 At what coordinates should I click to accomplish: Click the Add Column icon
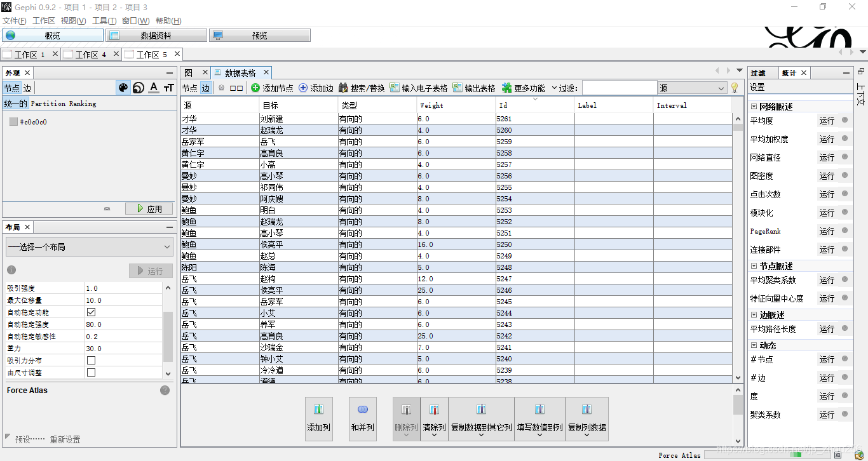[319, 410]
